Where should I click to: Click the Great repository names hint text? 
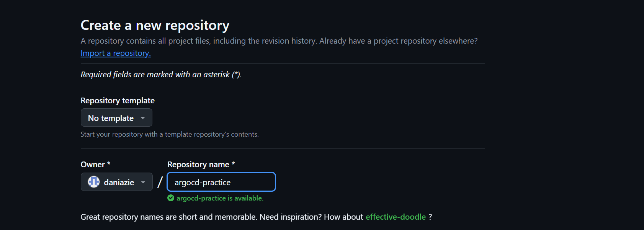(x=221, y=217)
